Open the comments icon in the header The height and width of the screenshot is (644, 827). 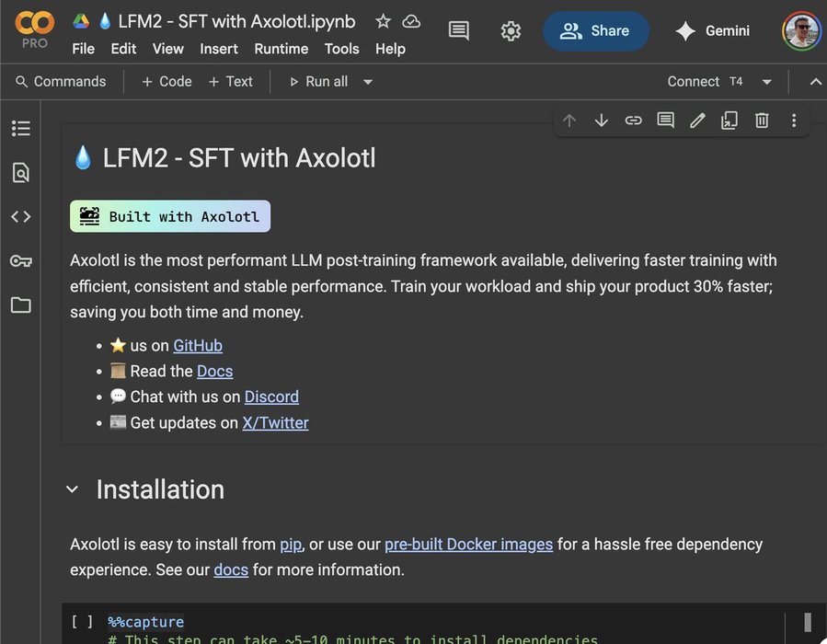[458, 31]
